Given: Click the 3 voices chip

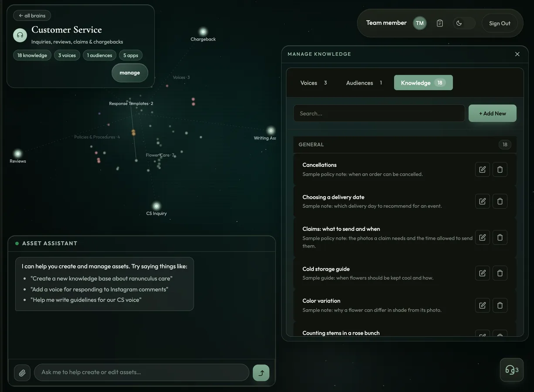Looking at the screenshot, I should (x=67, y=55).
